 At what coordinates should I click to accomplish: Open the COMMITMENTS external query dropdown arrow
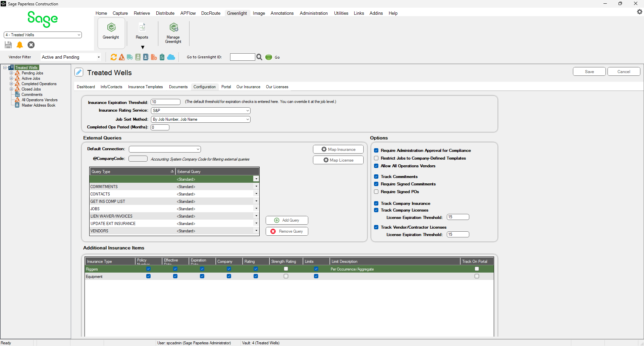tap(256, 186)
